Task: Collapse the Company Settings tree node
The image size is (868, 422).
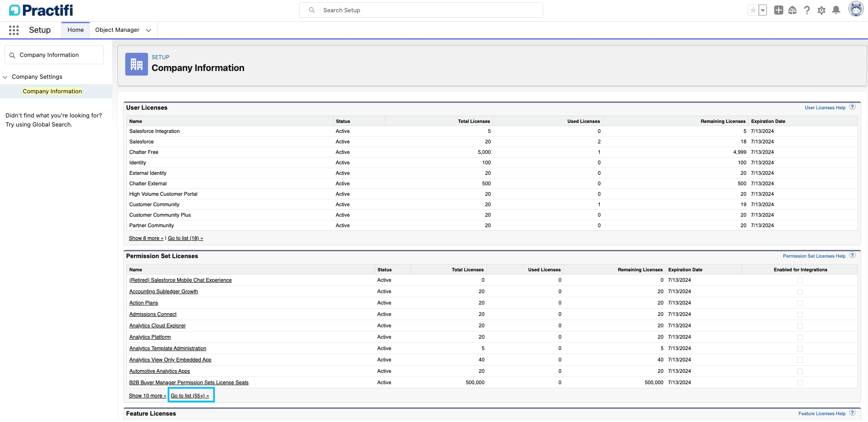Action: [5, 77]
